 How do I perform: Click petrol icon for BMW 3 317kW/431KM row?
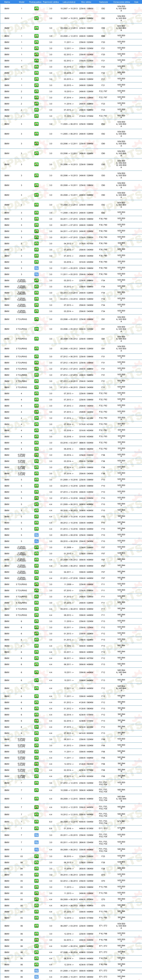click(36, 244)
